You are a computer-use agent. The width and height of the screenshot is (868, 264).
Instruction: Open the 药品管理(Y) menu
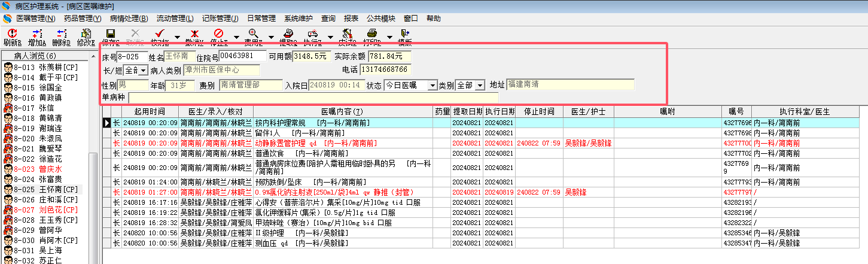click(x=83, y=19)
